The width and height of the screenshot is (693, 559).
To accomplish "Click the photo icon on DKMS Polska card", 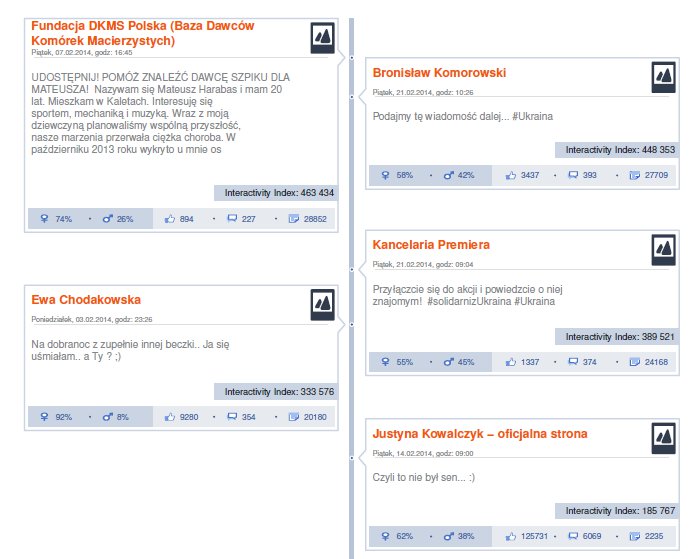I will [x=323, y=39].
